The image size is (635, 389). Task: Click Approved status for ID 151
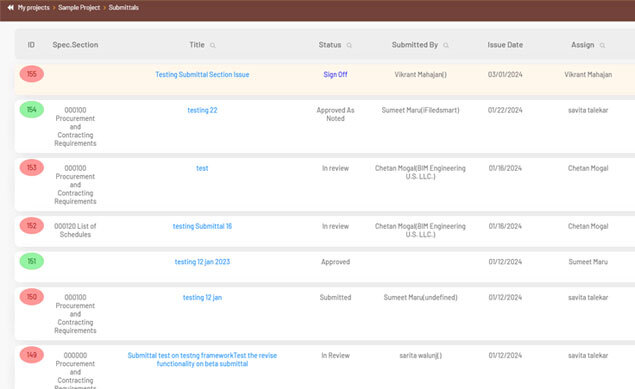335,262
